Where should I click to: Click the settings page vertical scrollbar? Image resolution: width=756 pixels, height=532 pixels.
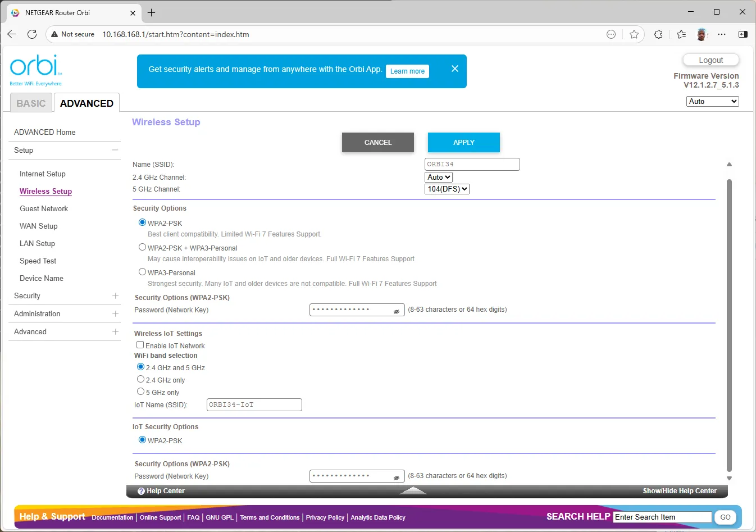pyautogui.click(x=729, y=326)
